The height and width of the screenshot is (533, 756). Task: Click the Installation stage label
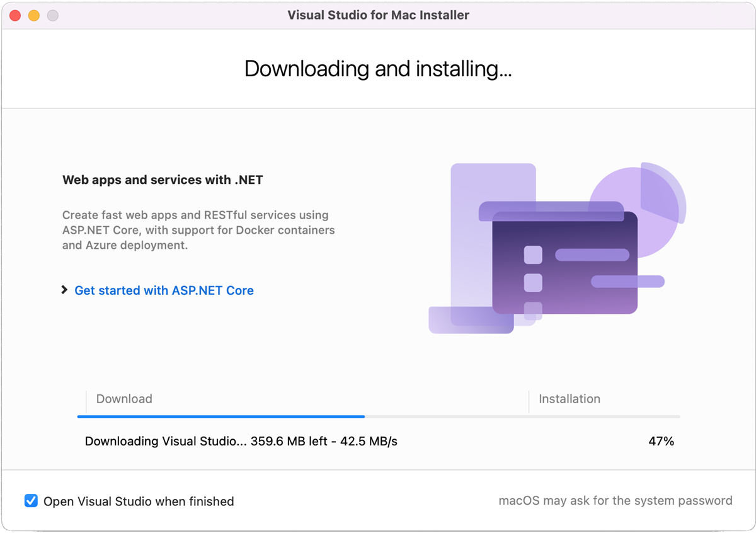570,399
